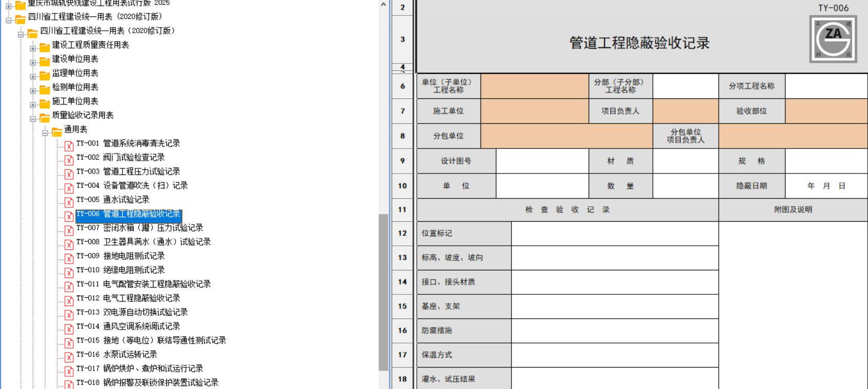Click the file icon for TY-009

click(x=69, y=258)
